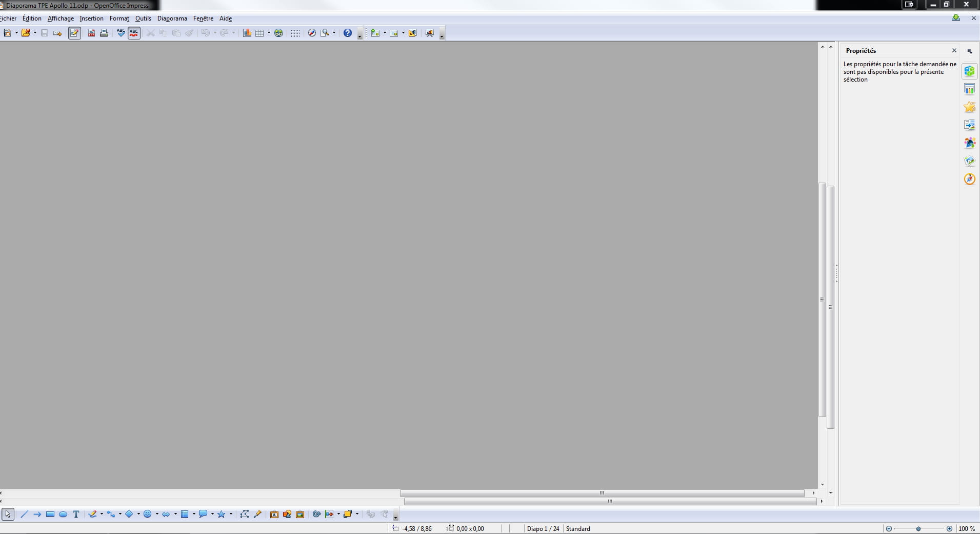Click the update available icon near menu bar
The width and height of the screenshot is (980, 534).
click(956, 18)
